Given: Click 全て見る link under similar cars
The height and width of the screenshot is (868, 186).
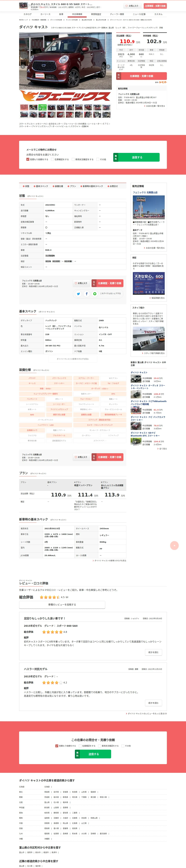Looking at the screenshot, I should [162, 449].
